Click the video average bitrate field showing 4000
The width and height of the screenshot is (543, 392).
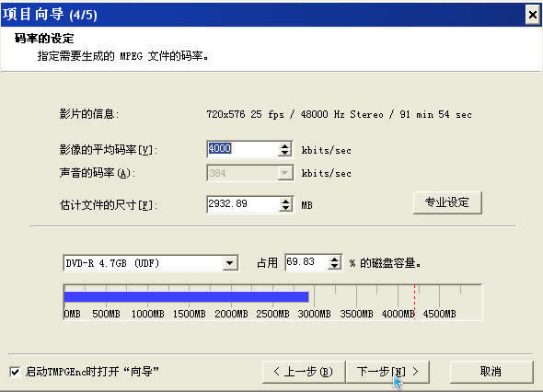point(243,149)
